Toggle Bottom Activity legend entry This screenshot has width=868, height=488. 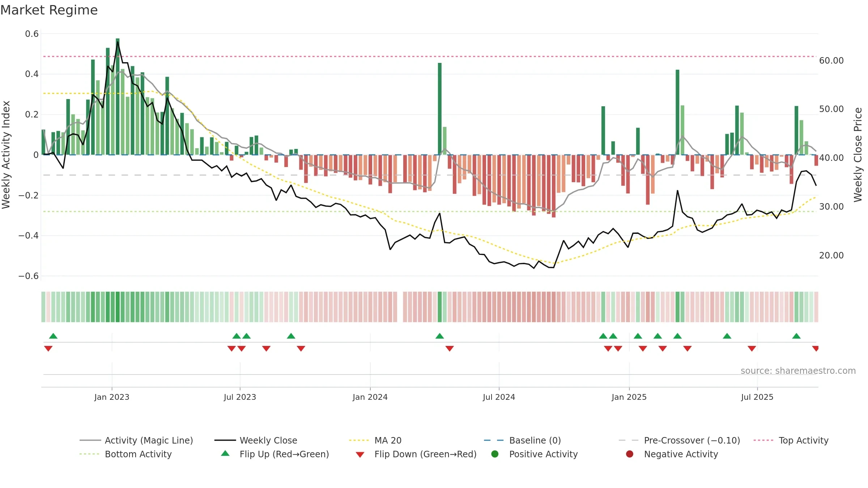pyautogui.click(x=125, y=454)
